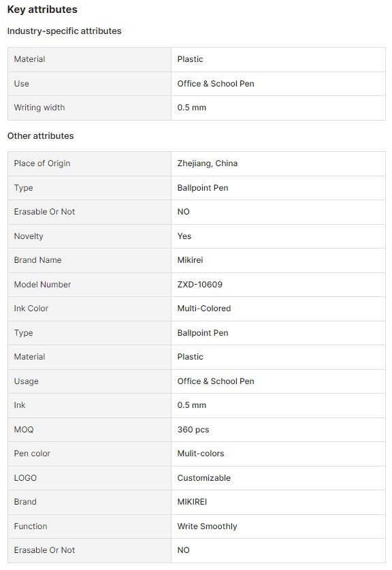Click the Writing width label cell
Image resolution: width=392 pixels, height=570 pixels.
(89, 108)
